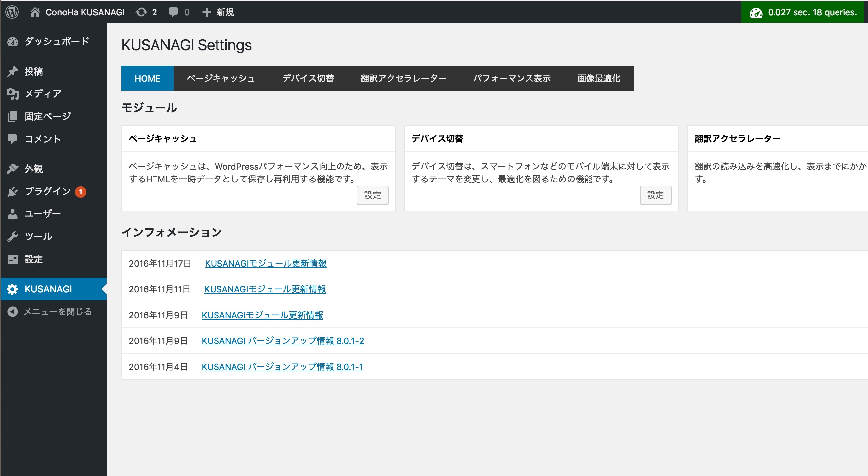Open the 投稿 menu item
Viewport: 868px width, 476px height.
54,71
